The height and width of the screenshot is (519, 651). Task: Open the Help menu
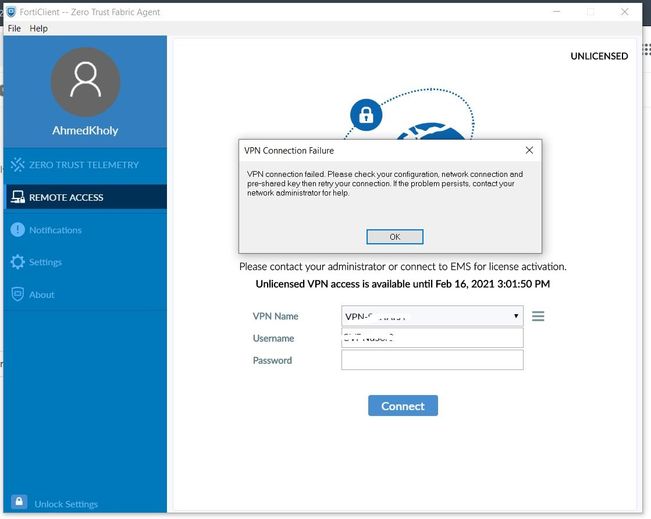[x=38, y=28]
